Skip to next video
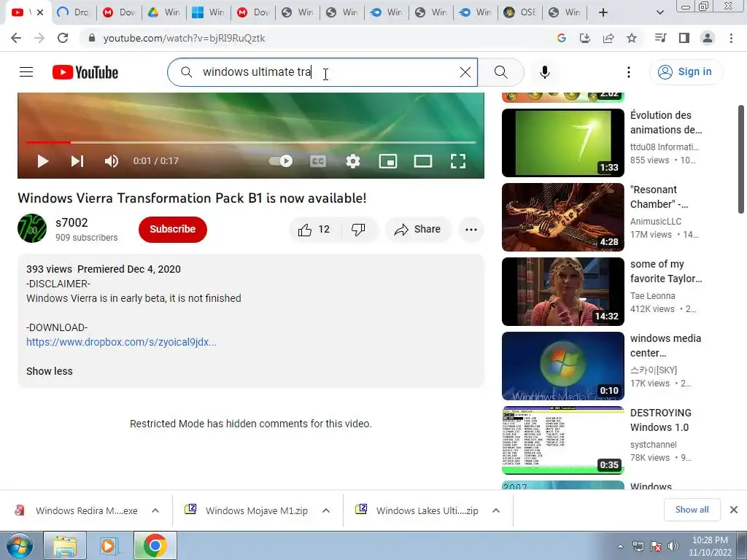Viewport: 747px width, 560px height. [77, 161]
